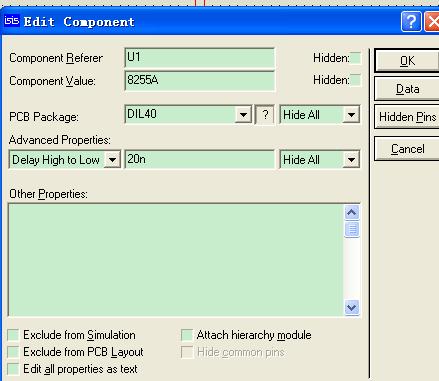Toggle Hidden checkbox for Component Value
The height and width of the screenshot is (381, 439).
[355, 80]
